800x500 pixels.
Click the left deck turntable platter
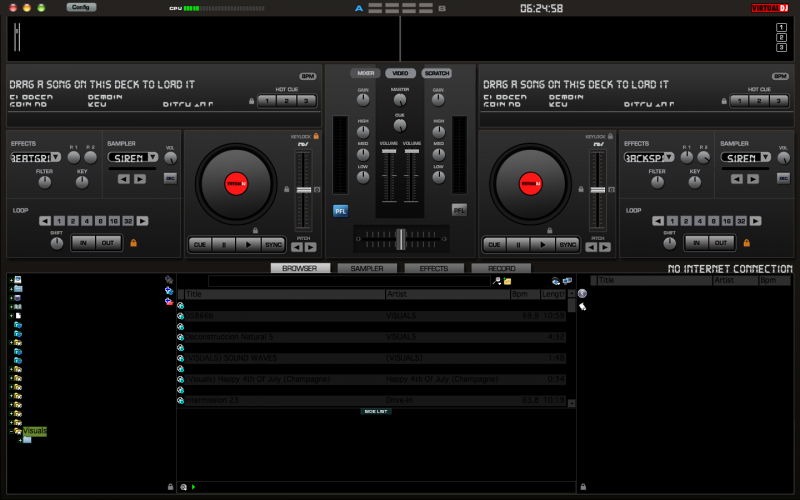click(235, 183)
